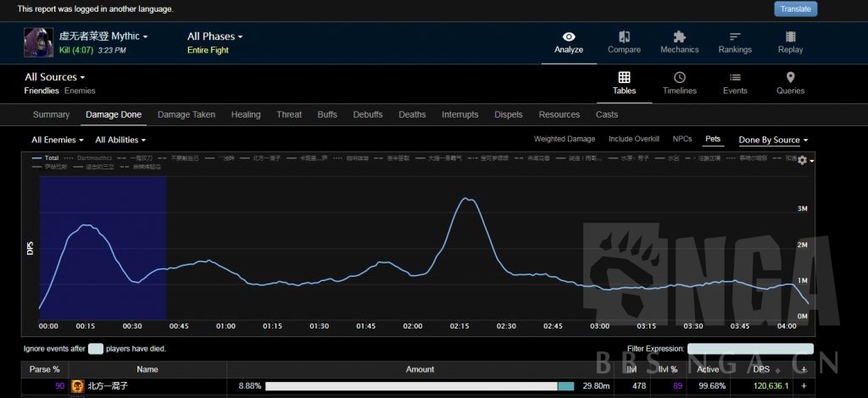
Task: Click the Enemies link
Action: coord(81,91)
